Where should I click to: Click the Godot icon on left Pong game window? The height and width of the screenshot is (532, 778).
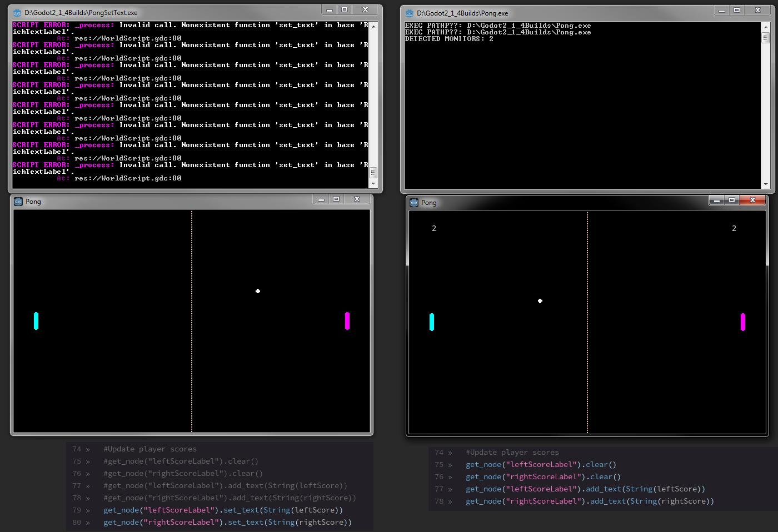[x=18, y=201]
